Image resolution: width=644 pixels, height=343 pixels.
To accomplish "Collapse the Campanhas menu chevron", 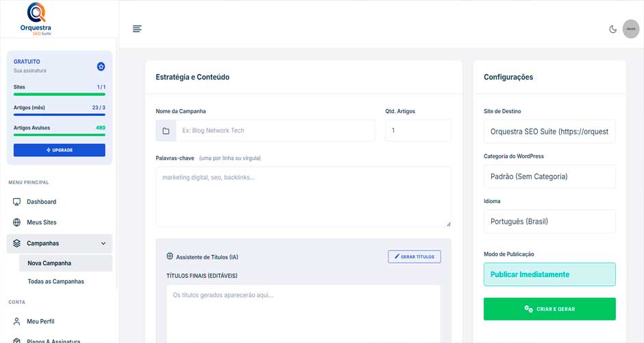I will (x=103, y=243).
